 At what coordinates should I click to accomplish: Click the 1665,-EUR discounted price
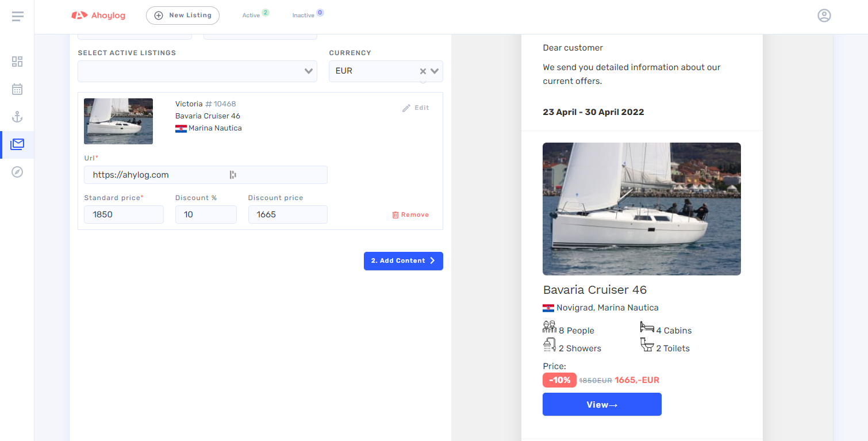coord(637,380)
